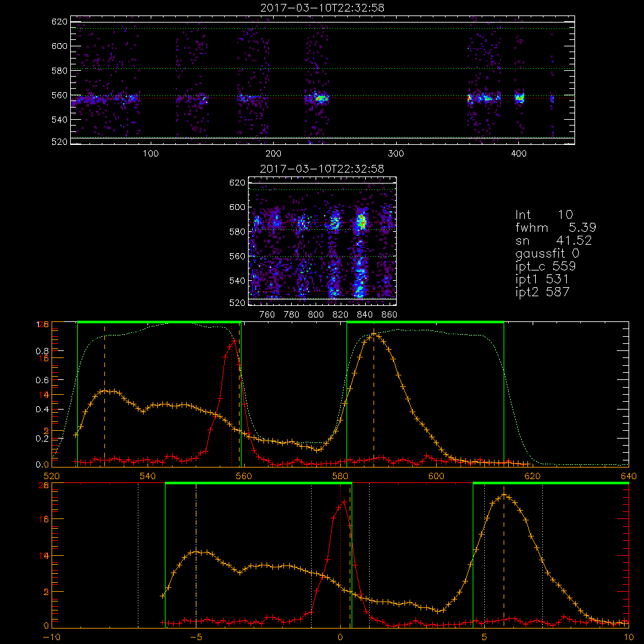Click x-axis label 540 on third profile plot

click(148, 477)
